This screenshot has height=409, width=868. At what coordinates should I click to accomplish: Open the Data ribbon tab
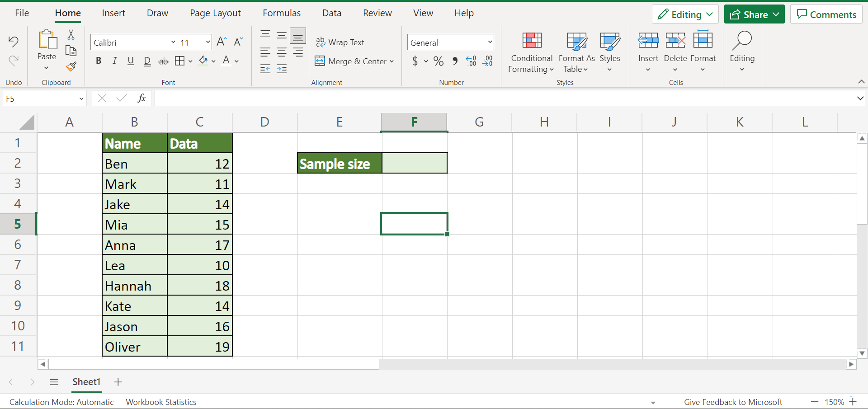(x=331, y=13)
